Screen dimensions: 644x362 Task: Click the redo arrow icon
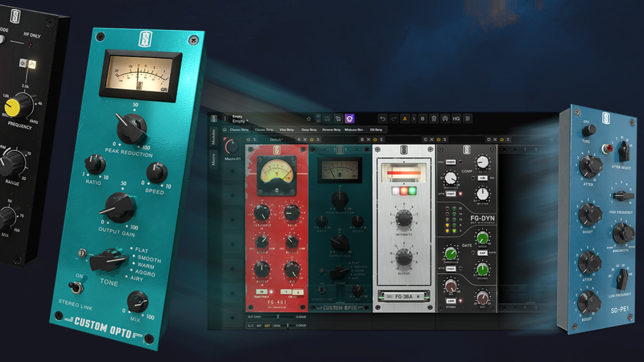(x=393, y=119)
